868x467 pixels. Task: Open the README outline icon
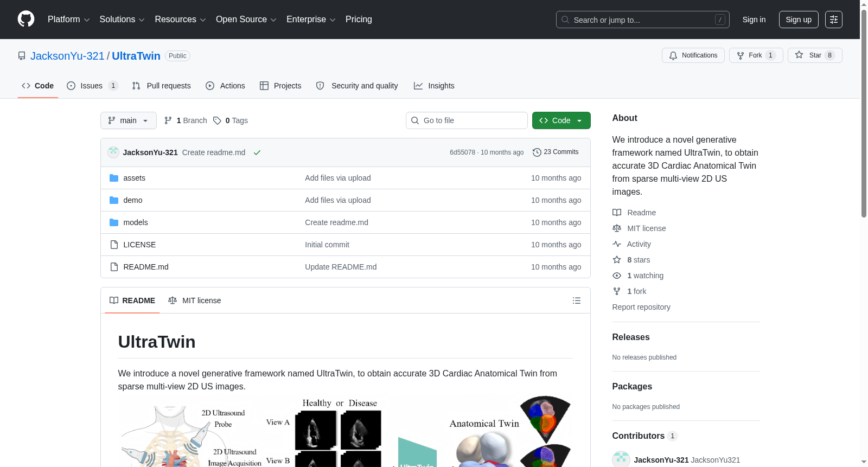click(577, 300)
